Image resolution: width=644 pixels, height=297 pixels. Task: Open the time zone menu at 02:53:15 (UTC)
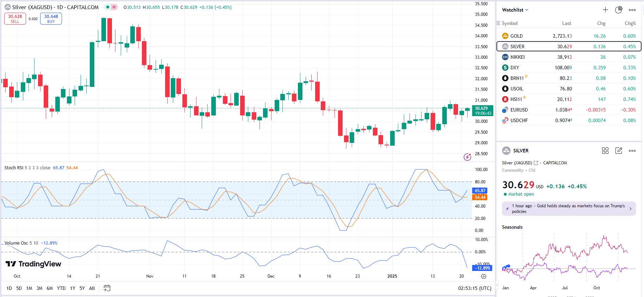[474, 288]
